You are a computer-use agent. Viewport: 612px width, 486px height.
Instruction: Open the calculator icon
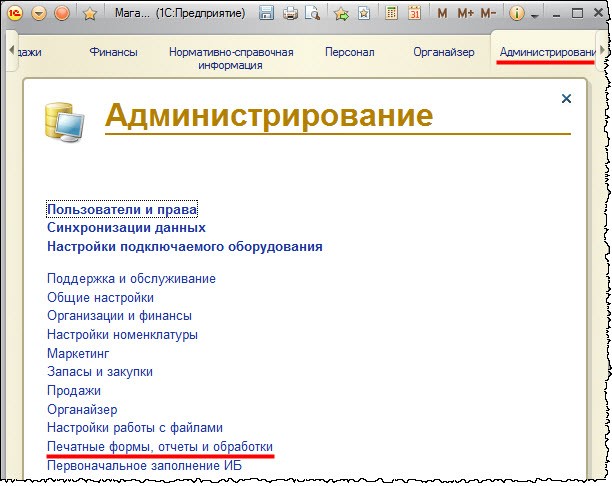click(391, 13)
